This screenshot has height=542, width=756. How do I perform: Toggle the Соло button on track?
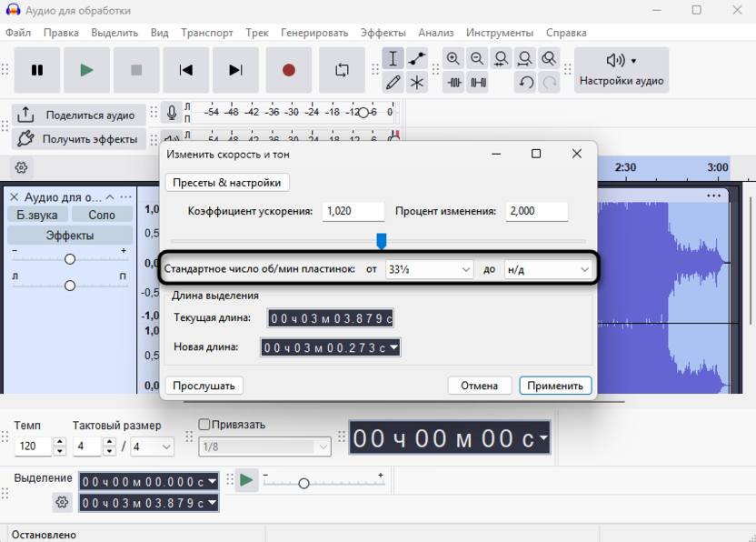tap(102, 215)
